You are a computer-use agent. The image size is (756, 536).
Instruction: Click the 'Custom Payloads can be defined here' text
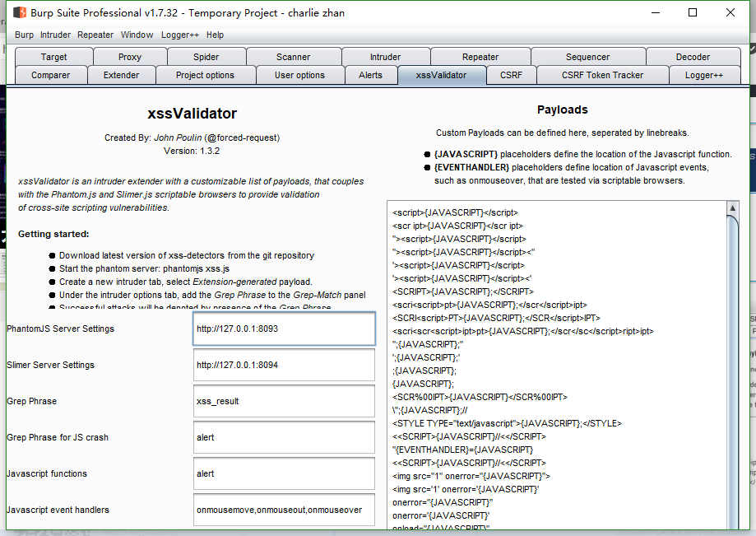click(562, 133)
